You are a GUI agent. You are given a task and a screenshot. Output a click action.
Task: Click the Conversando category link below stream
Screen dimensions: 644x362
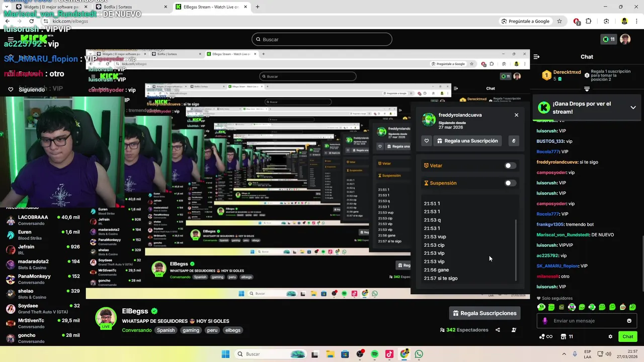[x=137, y=330]
